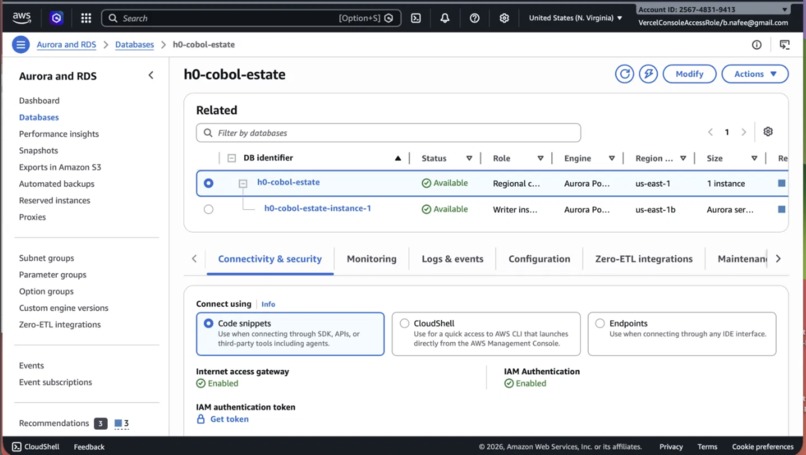This screenshot has height=455, width=806.
Task: Collapse the Aurora and RDS sidebar
Action: click(151, 75)
